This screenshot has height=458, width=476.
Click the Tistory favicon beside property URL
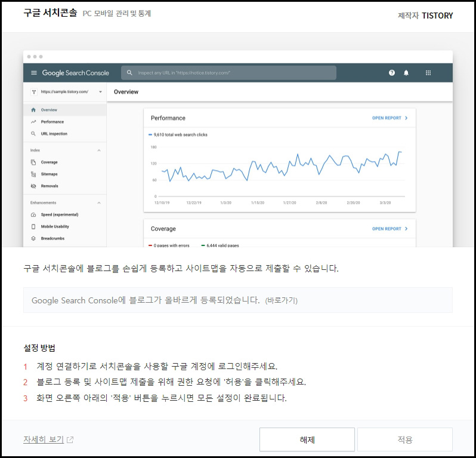click(x=34, y=92)
